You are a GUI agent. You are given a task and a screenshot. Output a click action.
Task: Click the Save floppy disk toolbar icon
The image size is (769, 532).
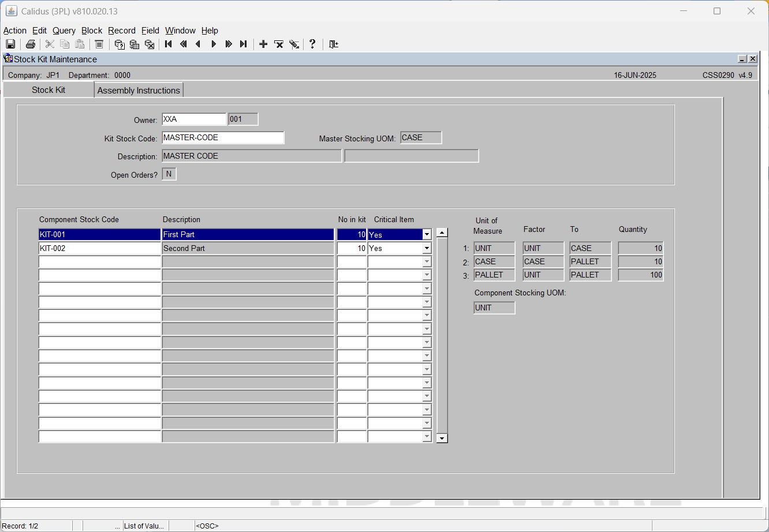[10, 44]
